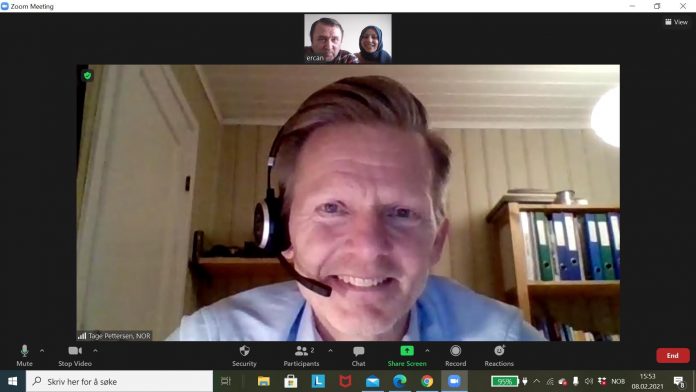Open the Participants panel

pyautogui.click(x=301, y=356)
